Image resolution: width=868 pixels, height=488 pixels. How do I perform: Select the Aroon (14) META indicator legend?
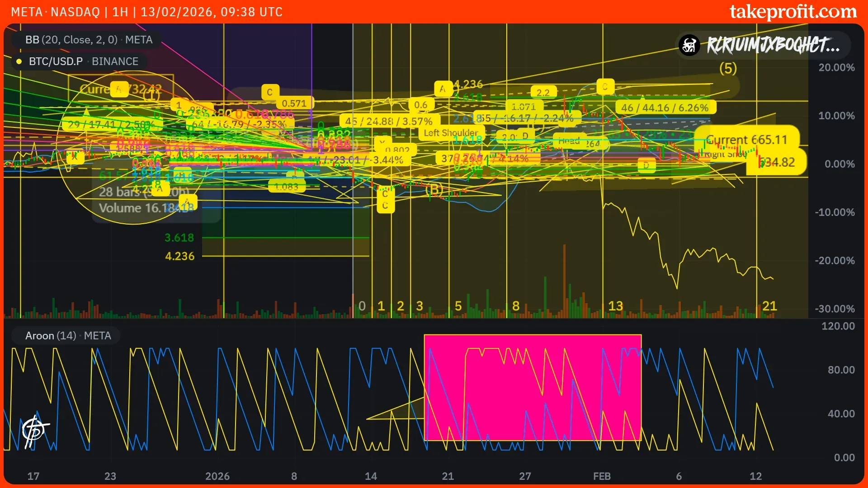point(68,336)
